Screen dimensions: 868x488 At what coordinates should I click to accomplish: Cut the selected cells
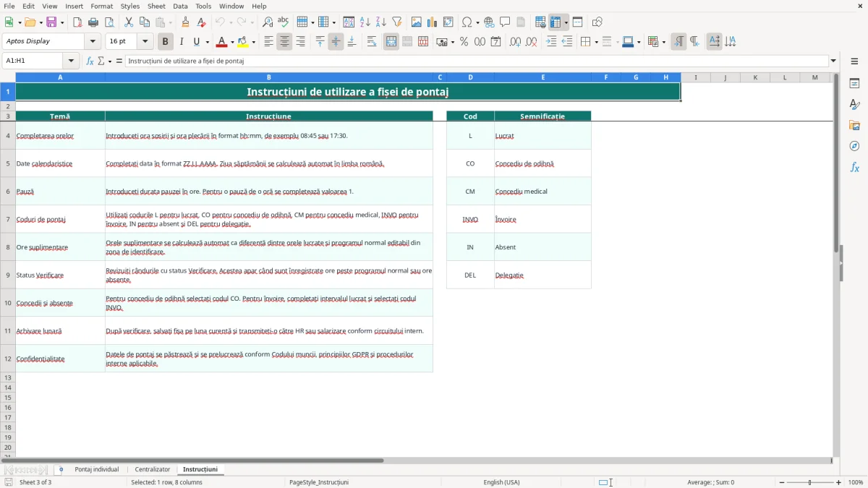(x=129, y=22)
